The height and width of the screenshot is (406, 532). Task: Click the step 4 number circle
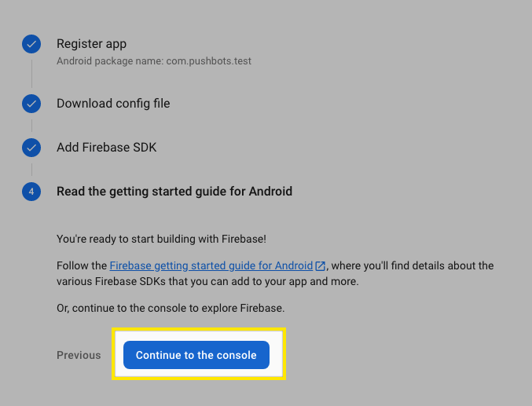31,192
